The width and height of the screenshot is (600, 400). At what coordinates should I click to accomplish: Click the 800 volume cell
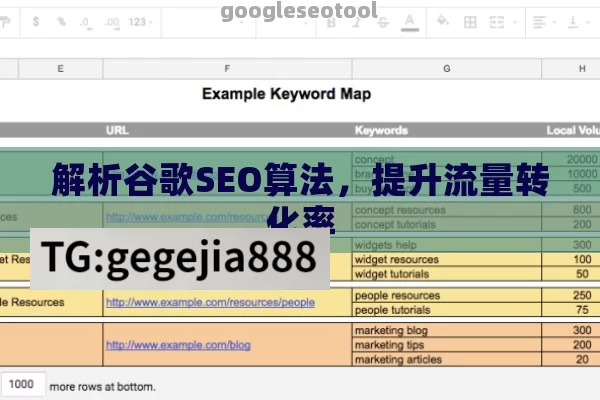571,210
